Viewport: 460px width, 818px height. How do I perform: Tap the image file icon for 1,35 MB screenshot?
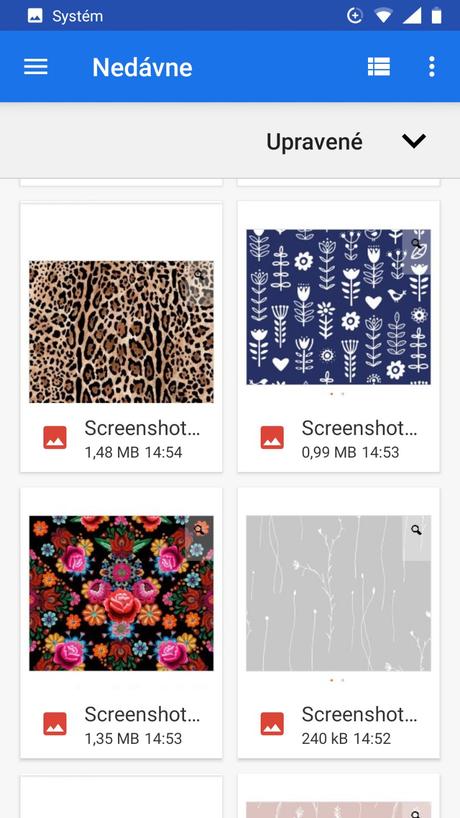click(x=55, y=724)
